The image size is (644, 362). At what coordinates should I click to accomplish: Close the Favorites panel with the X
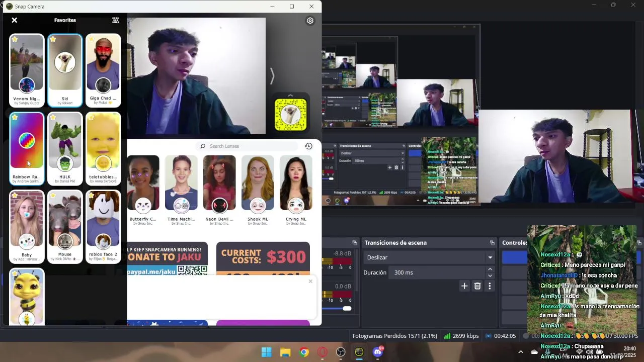14,20
